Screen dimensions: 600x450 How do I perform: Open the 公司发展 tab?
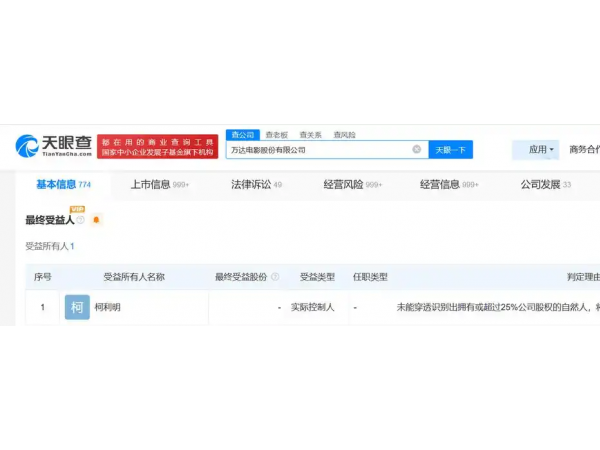point(540,185)
